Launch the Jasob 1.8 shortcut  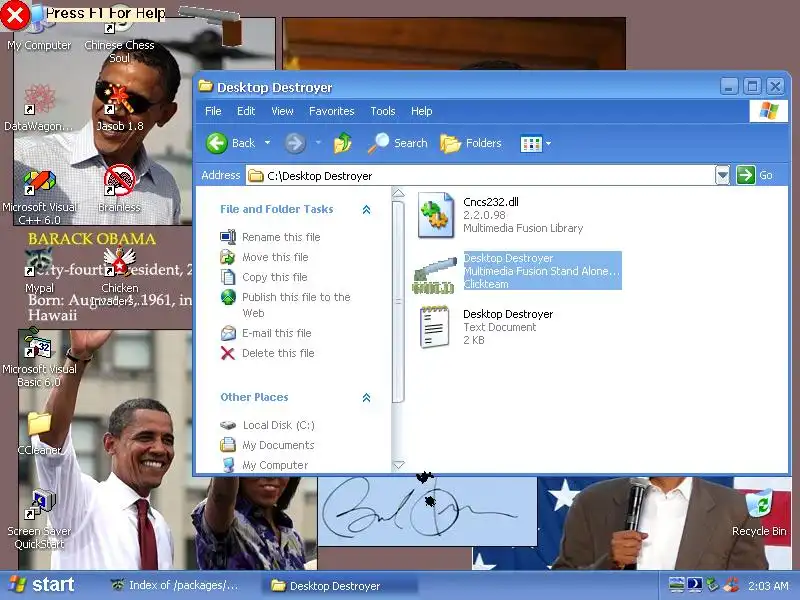(x=119, y=107)
